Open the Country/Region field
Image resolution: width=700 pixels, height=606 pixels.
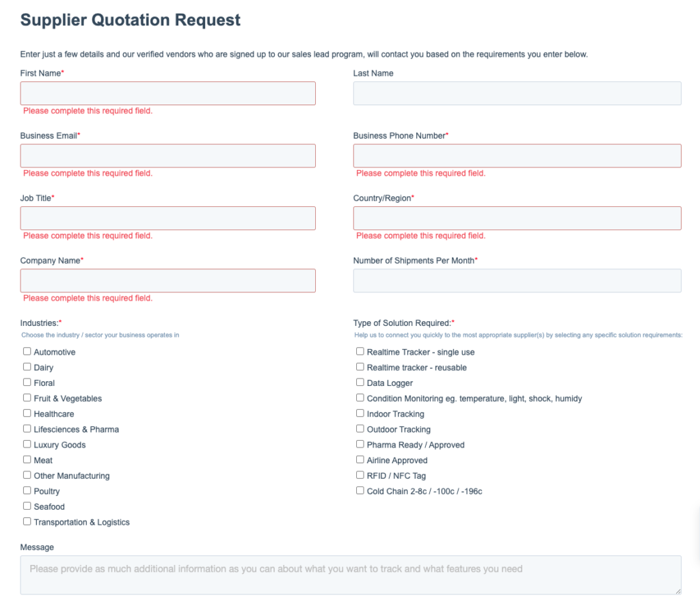click(x=517, y=218)
